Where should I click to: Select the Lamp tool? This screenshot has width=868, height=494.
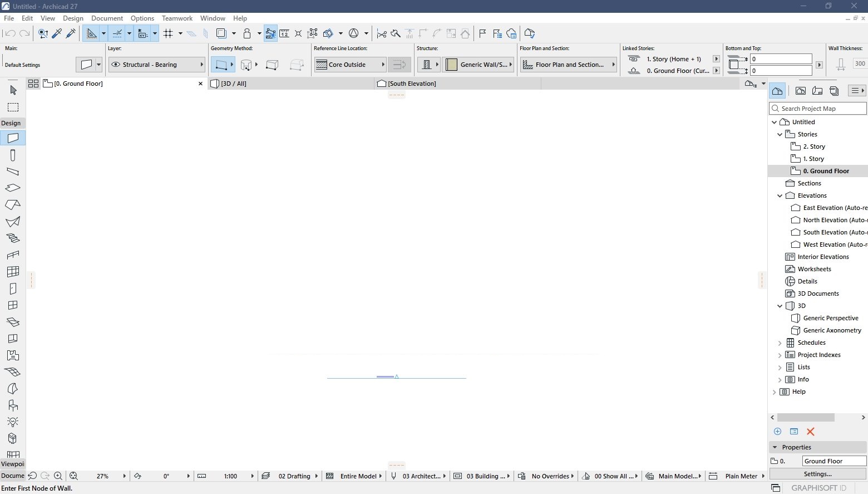point(13,422)
